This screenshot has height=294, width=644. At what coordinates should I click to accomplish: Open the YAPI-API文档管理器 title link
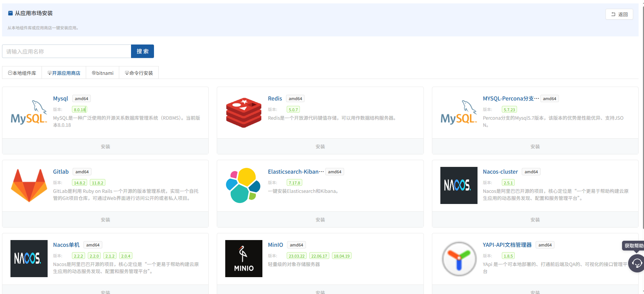[x=507, y=245]
